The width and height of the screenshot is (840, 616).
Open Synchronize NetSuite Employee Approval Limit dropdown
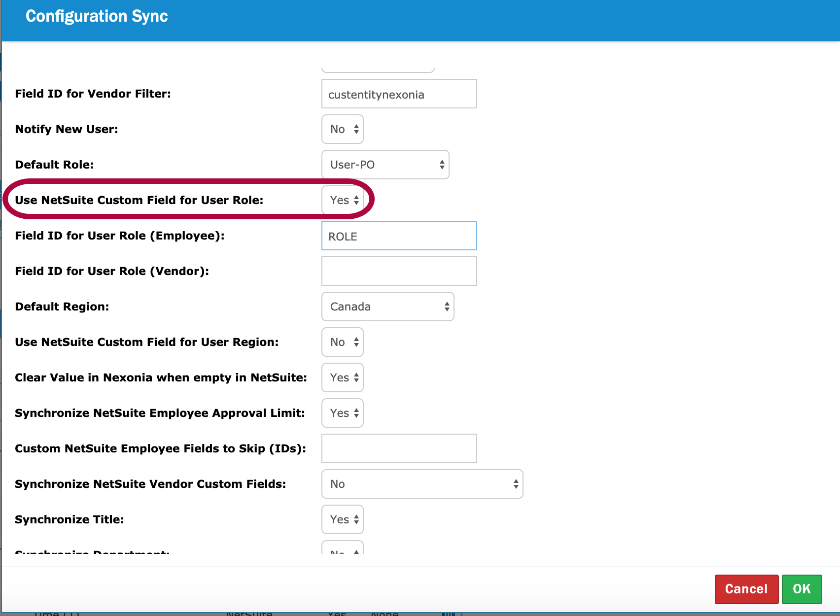343,413
